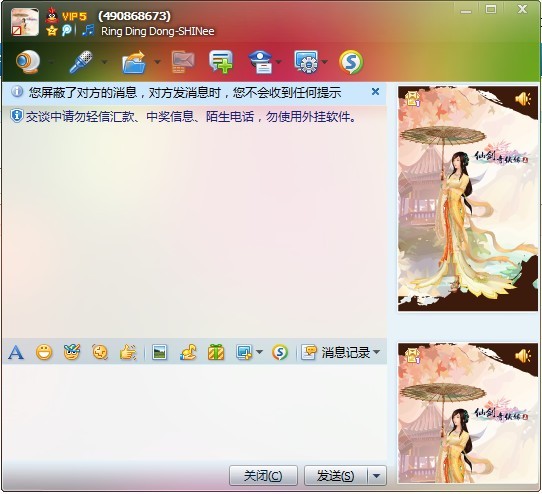
Task: Start a video call with webcam icon
Action: tap(28, 62)
